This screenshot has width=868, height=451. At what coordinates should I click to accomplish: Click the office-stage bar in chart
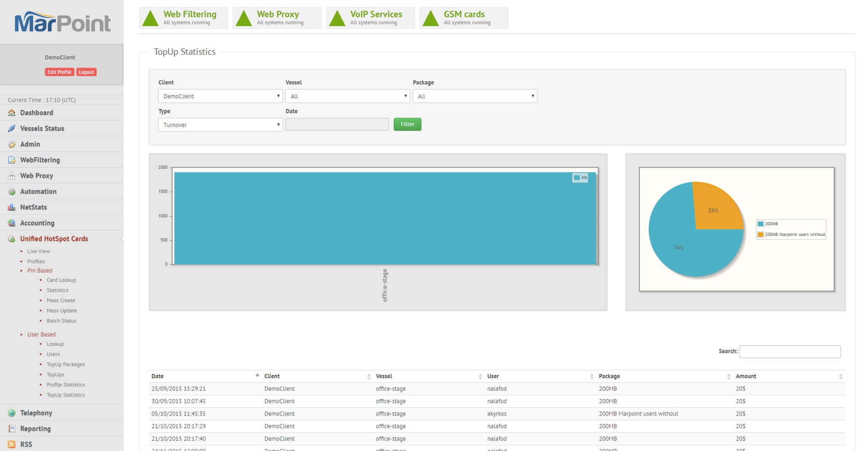tap(385, 218)
